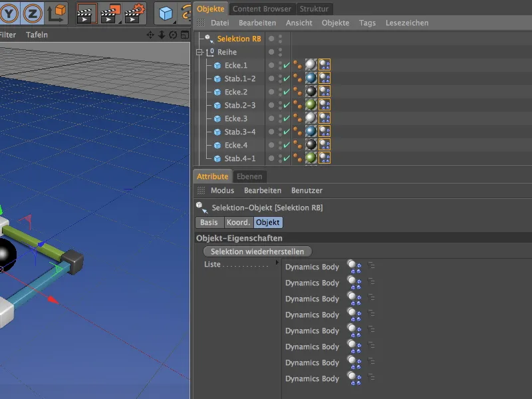Image resolution: width=532 pixels, height=399 pixels.
Task: Toggle Ecke.3 enabled checkmark
Action: (x=287, y=118)
